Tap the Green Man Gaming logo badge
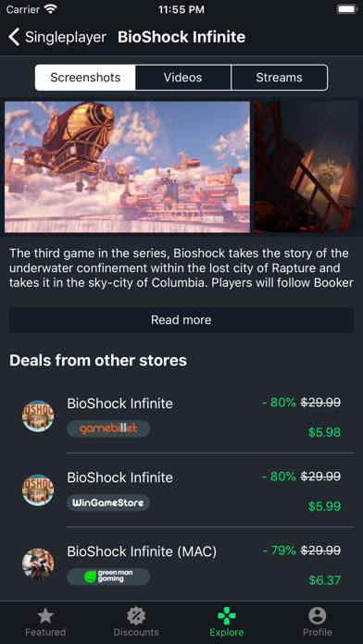This screenshot has height=644, width=363. (108, 576)
